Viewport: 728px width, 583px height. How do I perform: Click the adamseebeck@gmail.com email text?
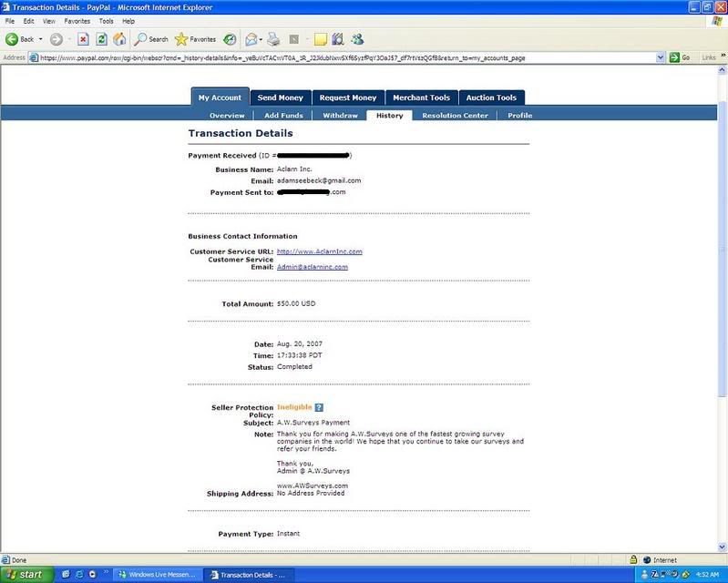319,180
